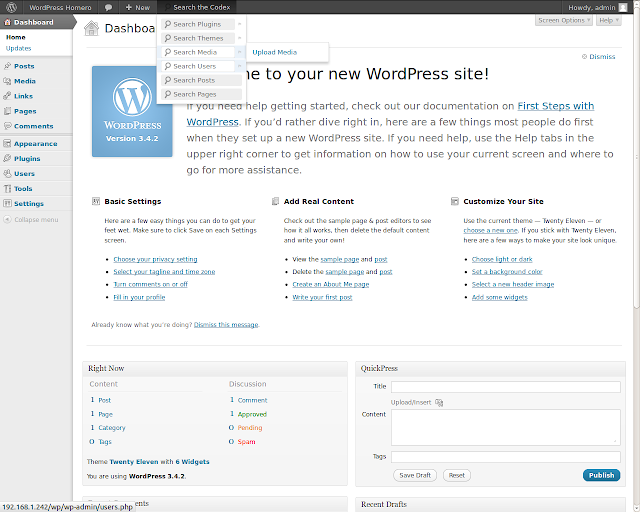Screen dimensions: 640x512
Task: Click Dismiss this message link
Action: coord(226,325)
